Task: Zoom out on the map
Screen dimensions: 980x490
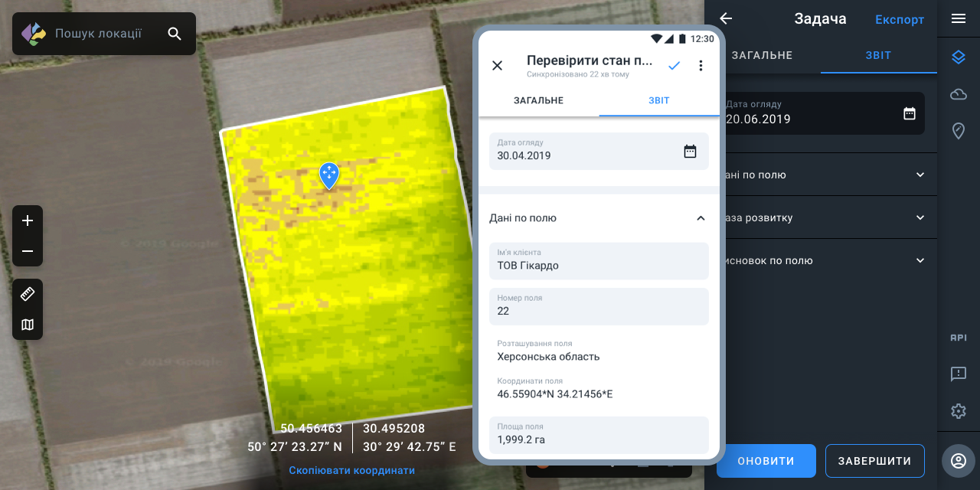Action: tap(28, 251)
